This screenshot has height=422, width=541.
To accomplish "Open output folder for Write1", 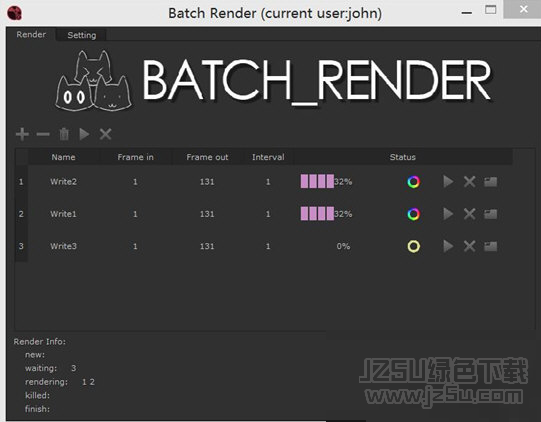I will 490,214.
